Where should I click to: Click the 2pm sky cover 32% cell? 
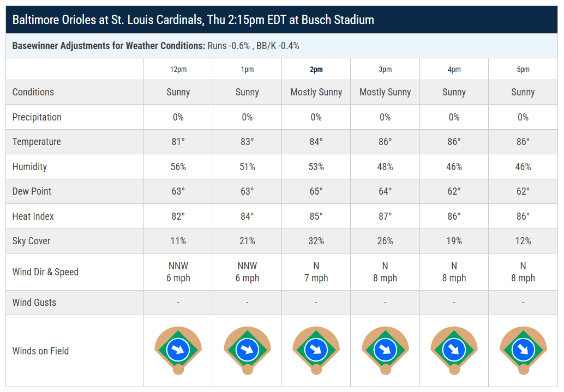click(x=316, y=241)
